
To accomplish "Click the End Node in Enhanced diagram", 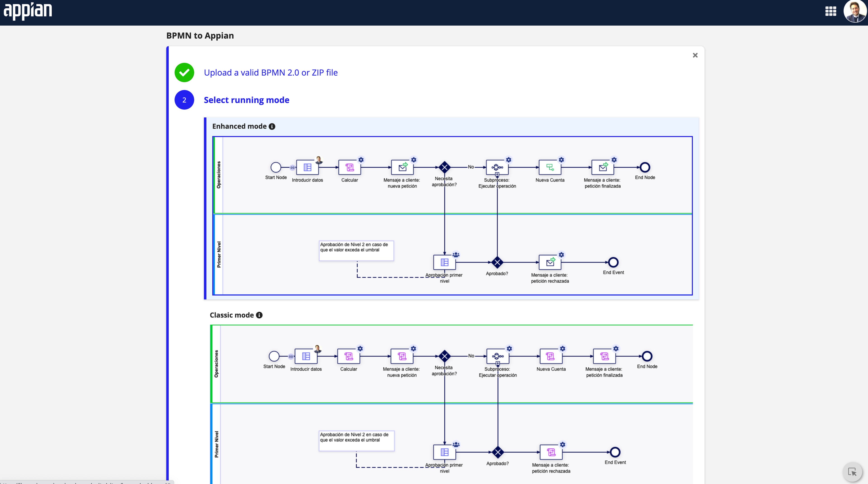I will pos(645,167).
